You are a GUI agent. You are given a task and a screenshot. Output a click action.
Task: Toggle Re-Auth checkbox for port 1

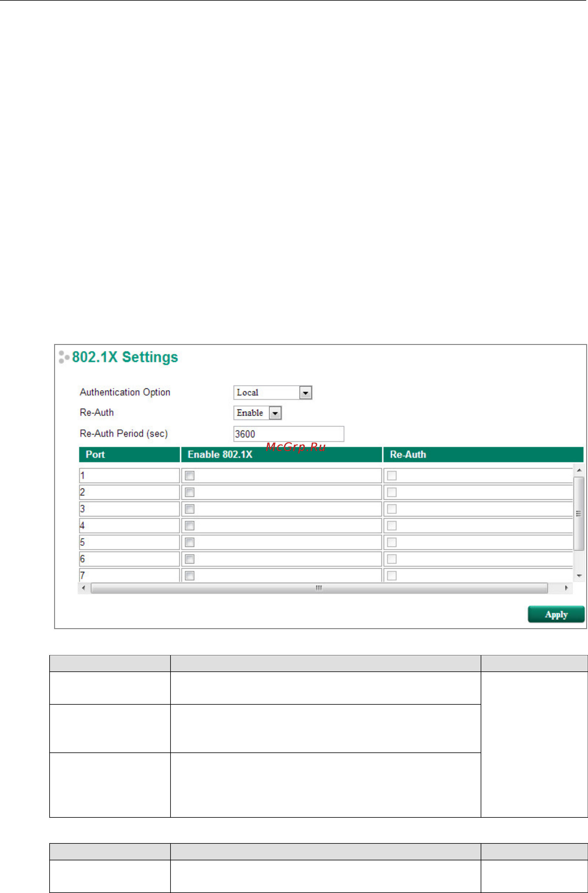coord(392,476)
